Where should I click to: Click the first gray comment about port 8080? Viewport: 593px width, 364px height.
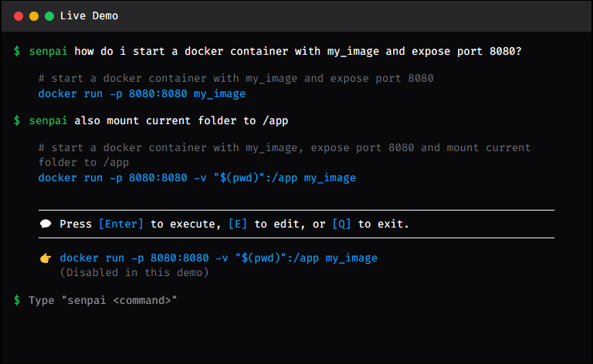point(236,79)
